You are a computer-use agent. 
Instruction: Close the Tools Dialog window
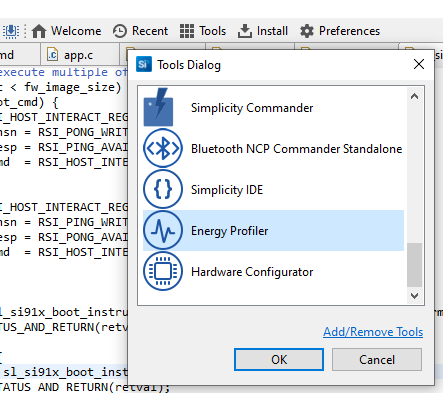click(x=419, y=64)
